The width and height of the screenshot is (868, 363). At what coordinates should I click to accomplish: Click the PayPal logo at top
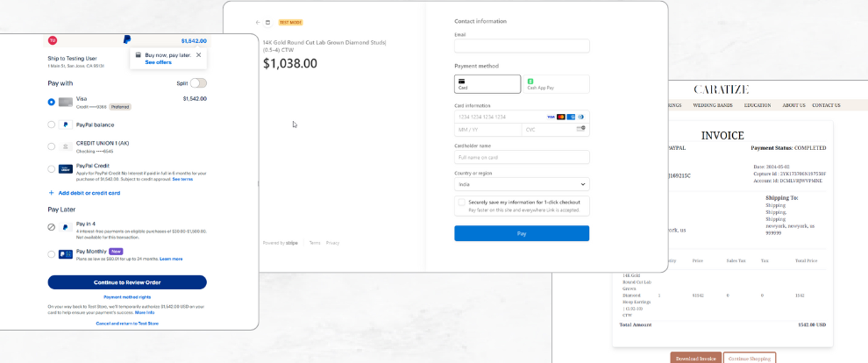click(x=127, y=40)
